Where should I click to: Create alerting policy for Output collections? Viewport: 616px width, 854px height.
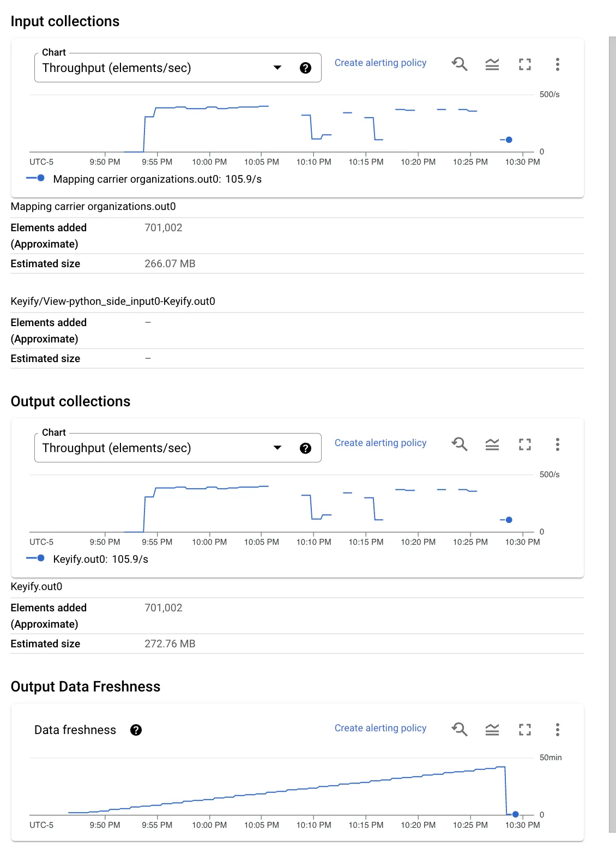(381, 443)
